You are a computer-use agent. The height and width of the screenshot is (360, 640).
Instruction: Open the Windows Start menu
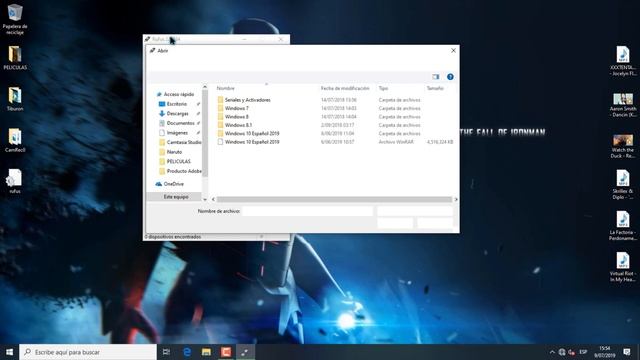9,352
